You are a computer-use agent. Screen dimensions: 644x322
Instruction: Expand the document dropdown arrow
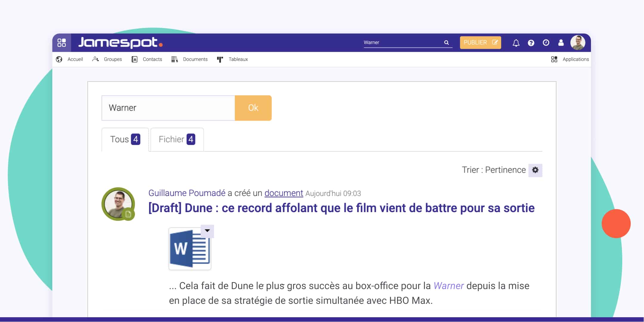207,231
